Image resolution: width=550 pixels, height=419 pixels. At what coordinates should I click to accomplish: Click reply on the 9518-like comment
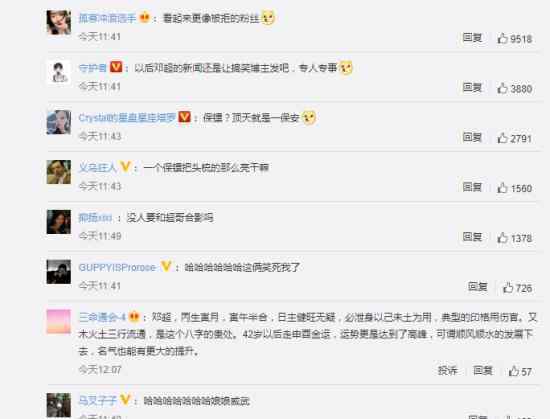point(472,38)
